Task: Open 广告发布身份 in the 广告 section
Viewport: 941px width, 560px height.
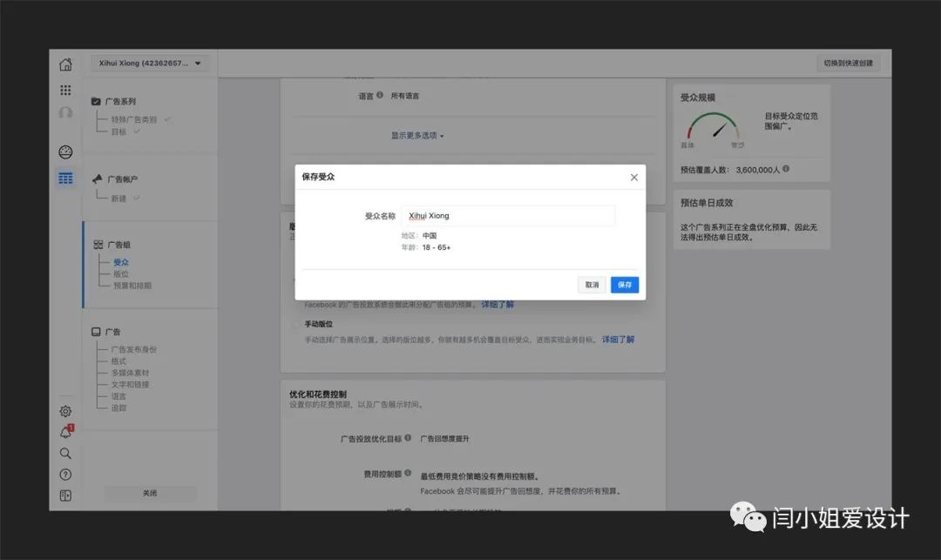Action: tap(134, 349)
